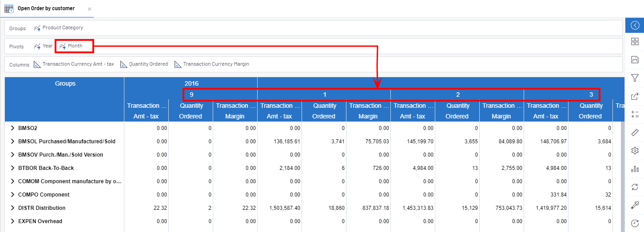Click the Month pivot field
Image resolution: width=644 pixels, height=232 pixels.
75,46
